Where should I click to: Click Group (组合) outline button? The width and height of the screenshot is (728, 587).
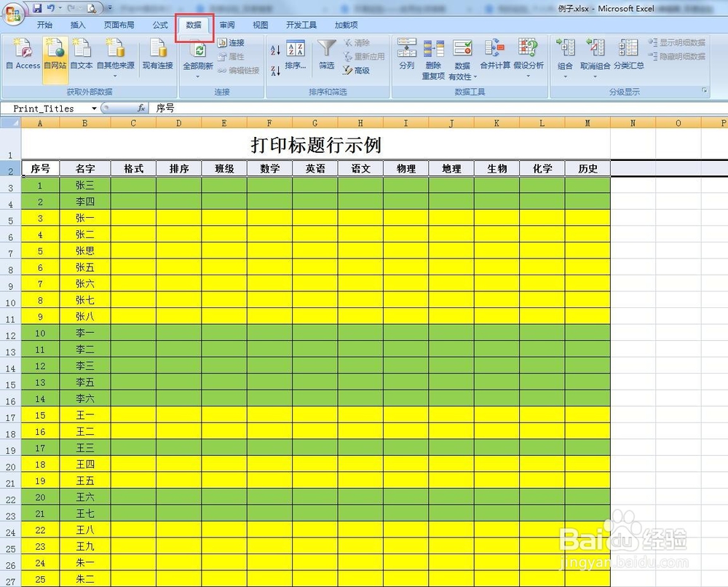click(565, 58)
